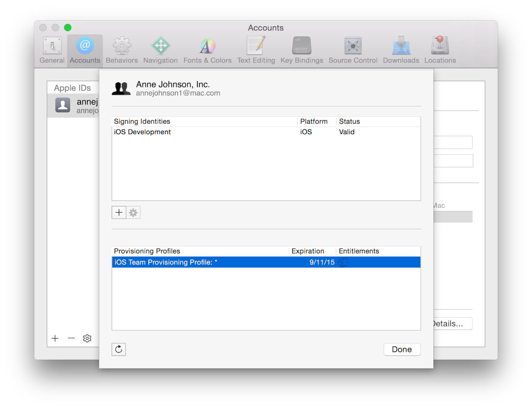Add a new signing identity with plus button
Screen dimensions: 532x410
click(119, 212)
